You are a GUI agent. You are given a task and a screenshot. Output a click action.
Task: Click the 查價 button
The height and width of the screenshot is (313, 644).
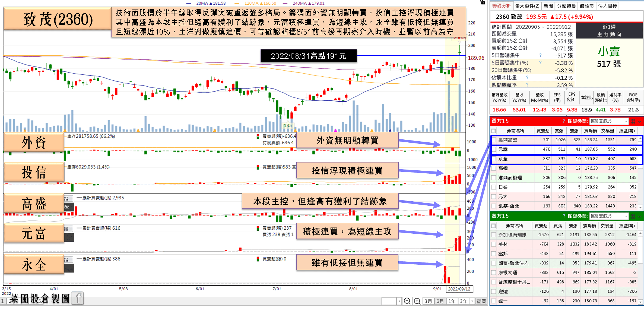[481, 301]
